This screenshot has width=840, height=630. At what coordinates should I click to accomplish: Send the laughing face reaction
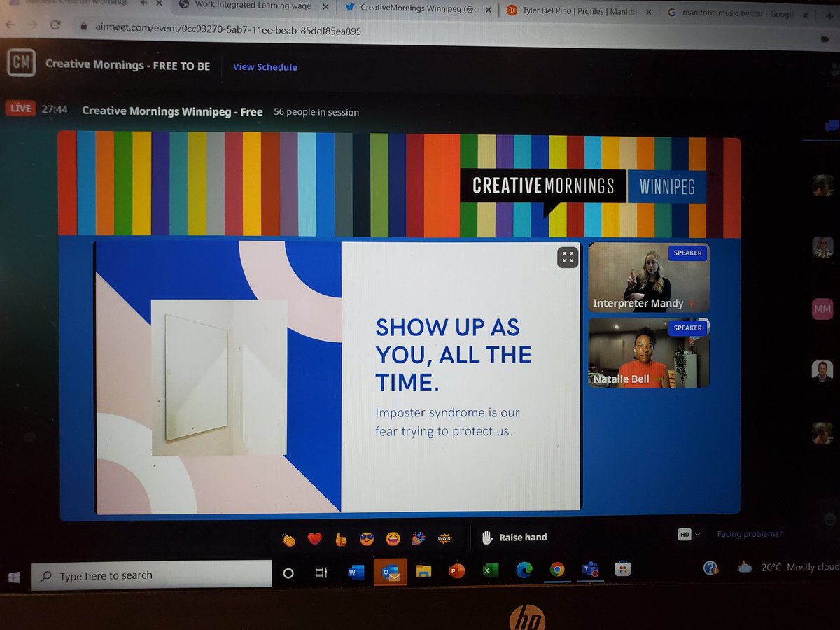tap(393, 538)
